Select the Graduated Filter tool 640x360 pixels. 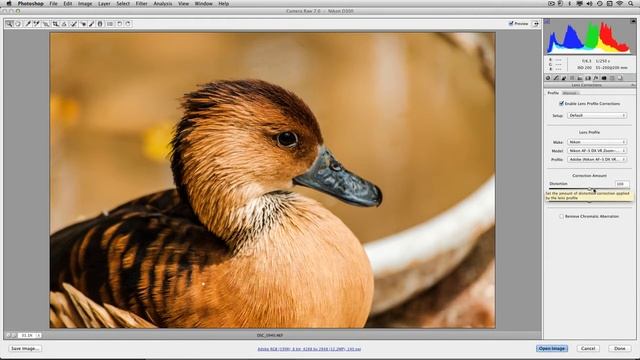click(100, 24)
